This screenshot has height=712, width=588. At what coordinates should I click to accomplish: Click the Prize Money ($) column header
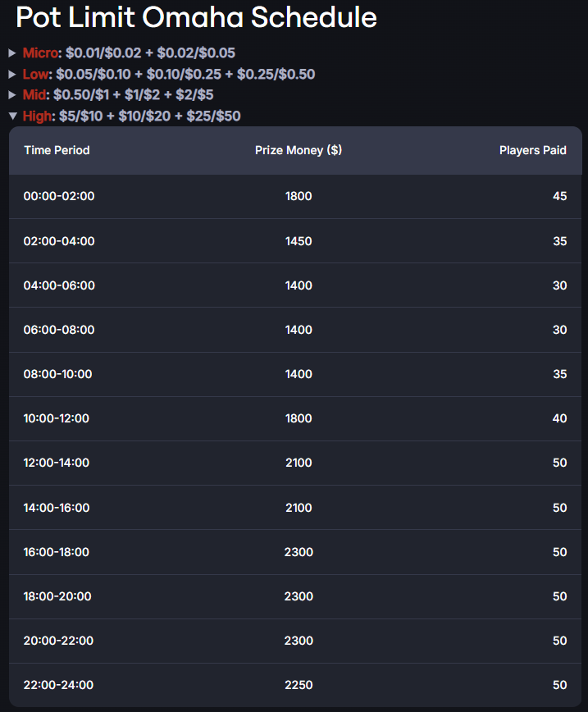click(x=299, y=150)
